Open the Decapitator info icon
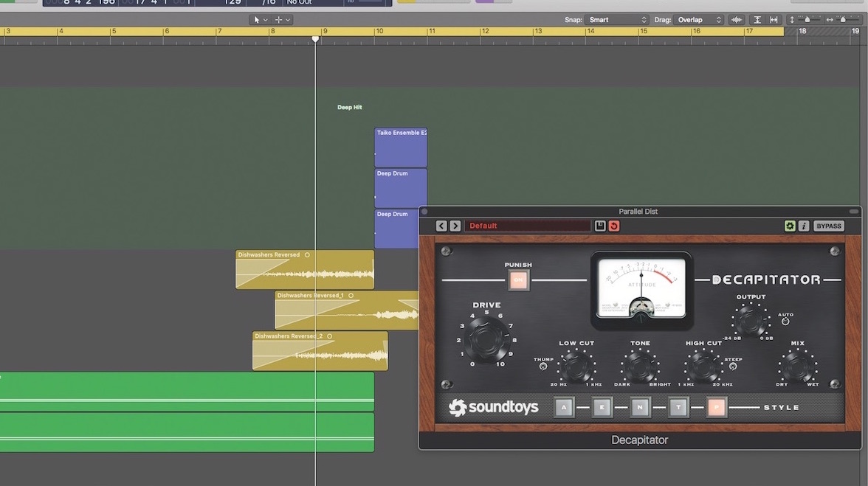This screenshot has height=486, width=868. [804, 226]
